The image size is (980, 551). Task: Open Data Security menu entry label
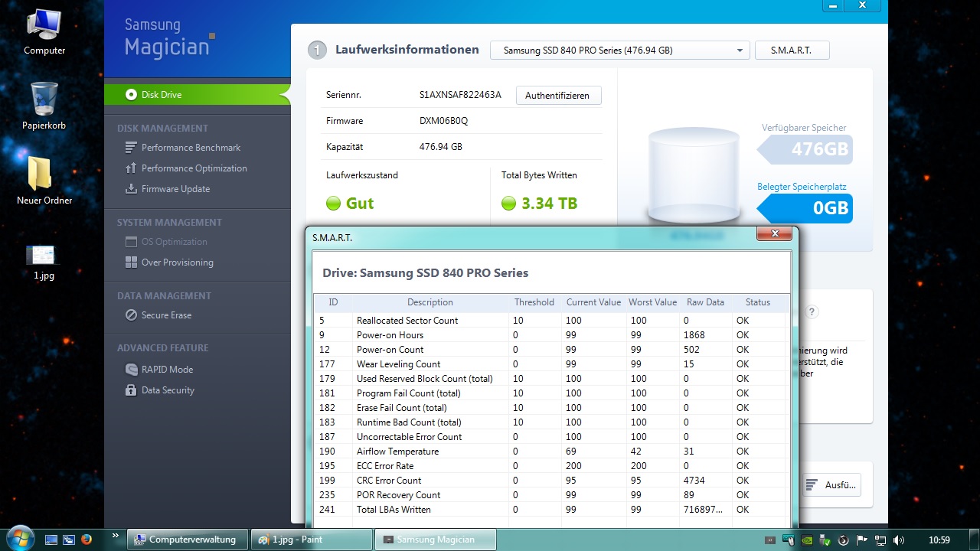(168, 390)
